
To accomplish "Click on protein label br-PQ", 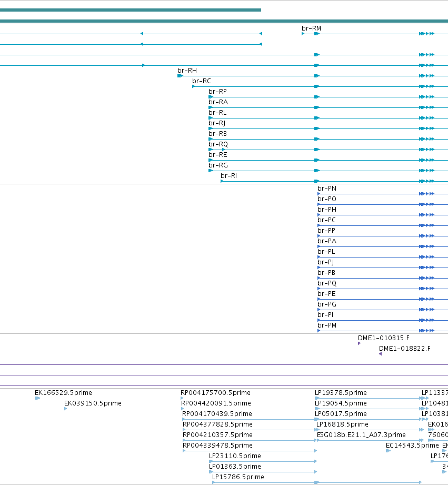I will [327, 283].
